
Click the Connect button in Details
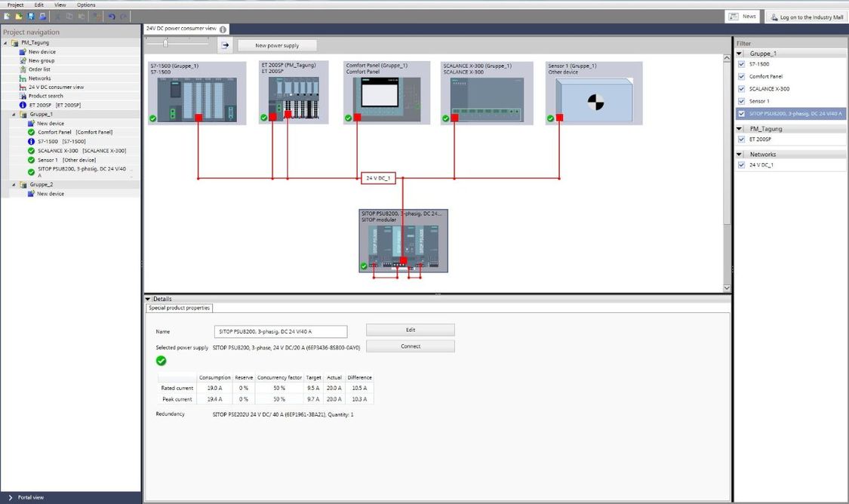[411, 346]
